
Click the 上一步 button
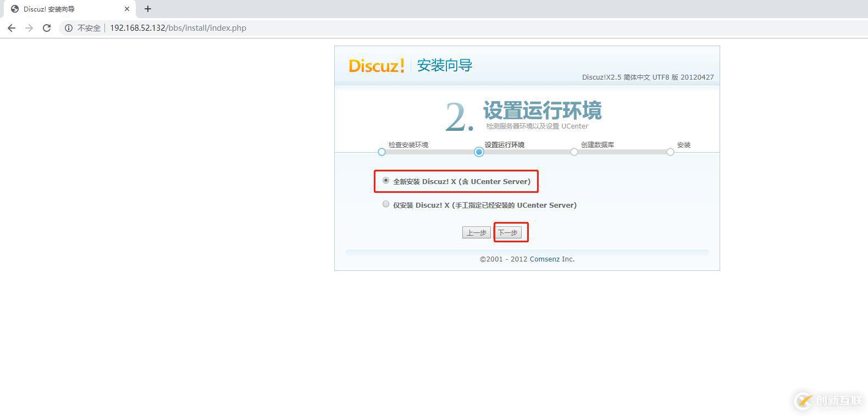pos(476,232)
